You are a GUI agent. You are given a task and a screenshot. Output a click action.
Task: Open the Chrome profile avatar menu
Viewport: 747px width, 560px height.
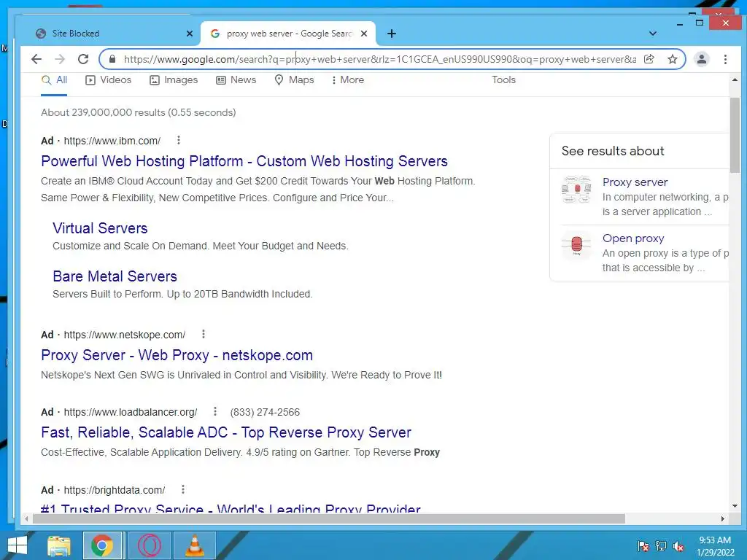coord(702,59)
